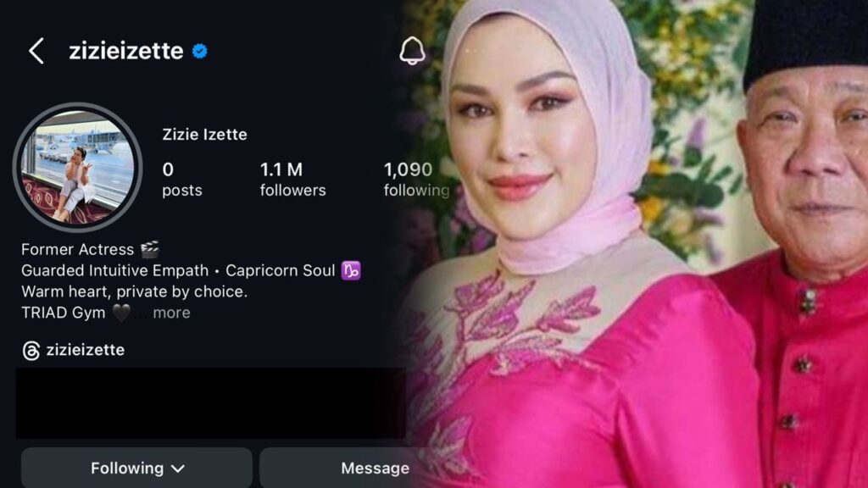Go back using the left arrow
868x488 pixels.
36,51
